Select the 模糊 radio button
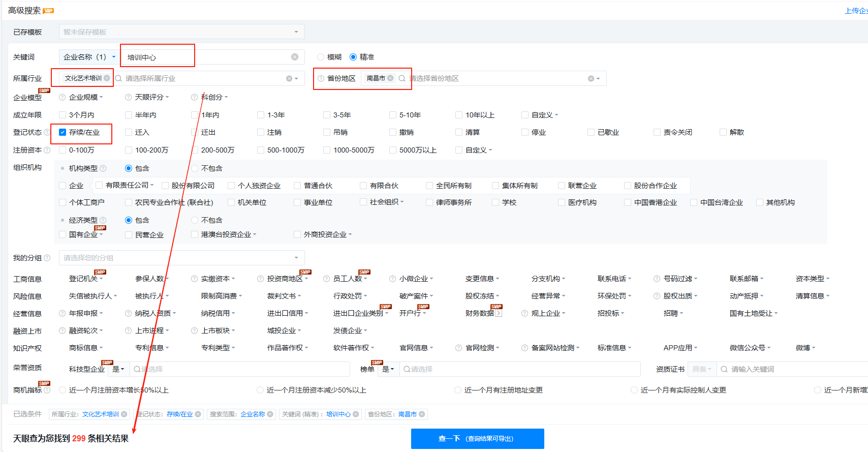Screen dimensions: 868x452 (321, 57)
